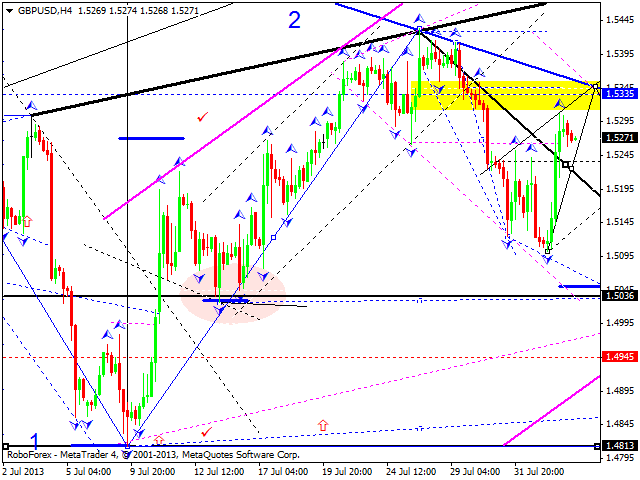
Task: Select the trendline anchor point at the 24 Jul peak
Action: (419, 29)
